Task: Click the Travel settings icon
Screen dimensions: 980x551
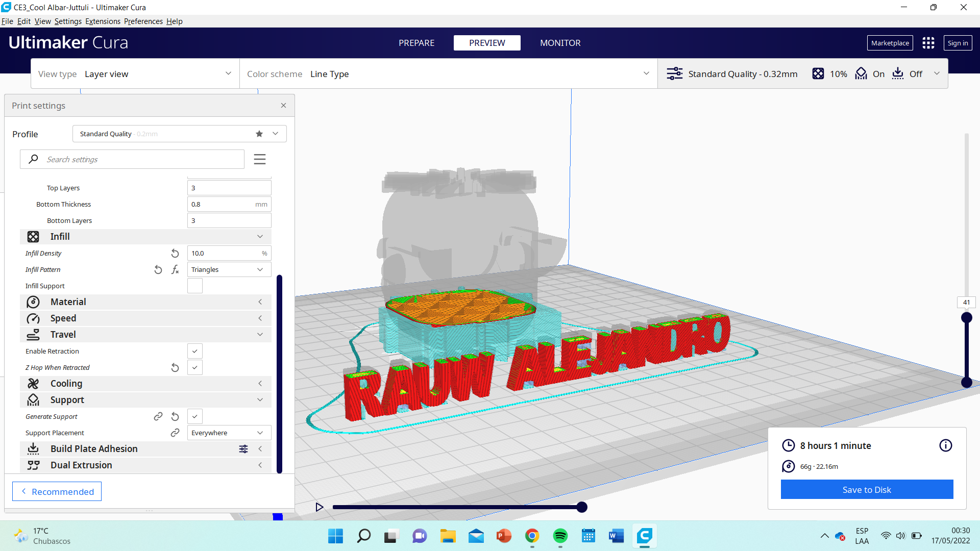Action: 34,334
